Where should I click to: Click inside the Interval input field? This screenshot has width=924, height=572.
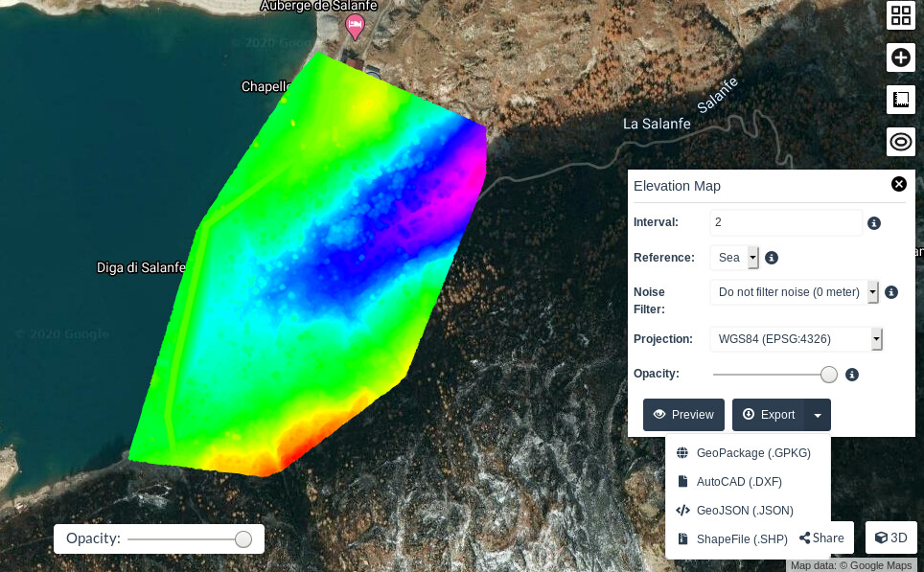[x=786, y=222]
